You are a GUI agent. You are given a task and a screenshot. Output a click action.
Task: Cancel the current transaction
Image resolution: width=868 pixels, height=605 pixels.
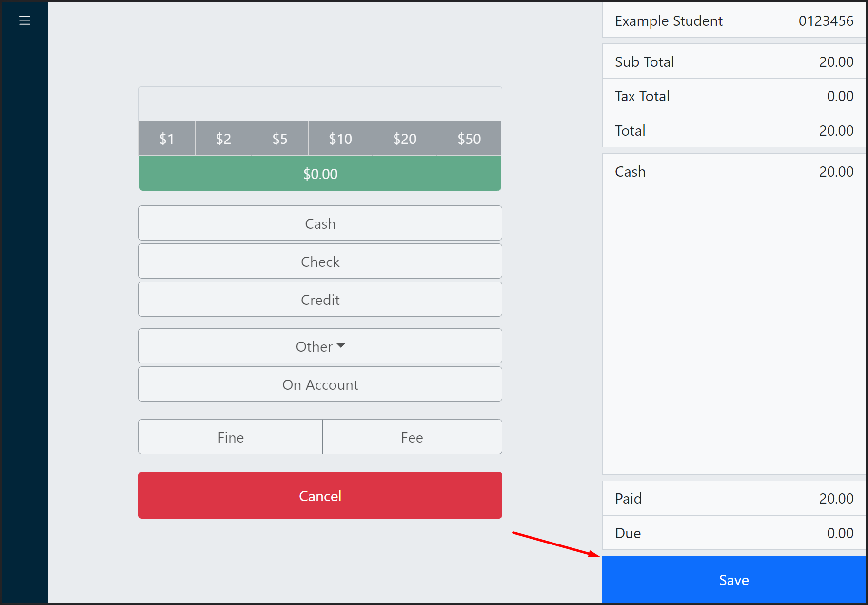coord(320,495)
